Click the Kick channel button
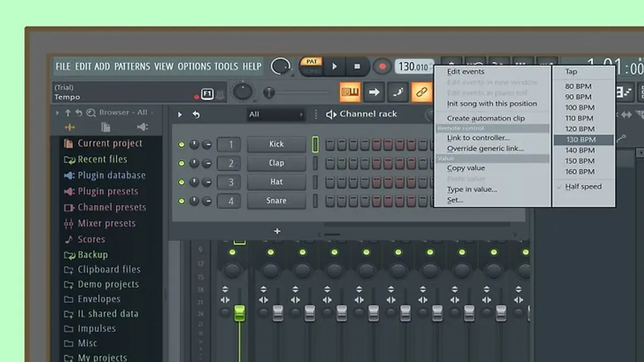 pos(276,144)
